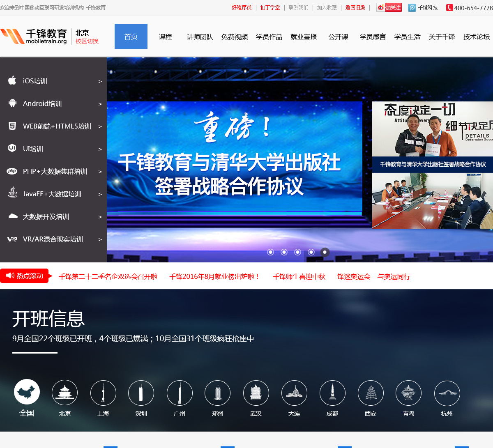This screenshot has width=493, height=448.
Task: Open news 千锋2016年8月就业榜出炉啦
Action: click(215, 276)
